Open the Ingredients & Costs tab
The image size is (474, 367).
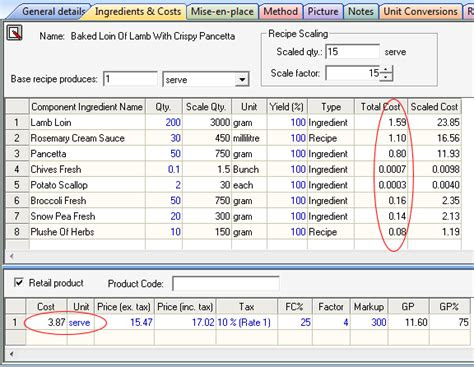coord(138,12)
